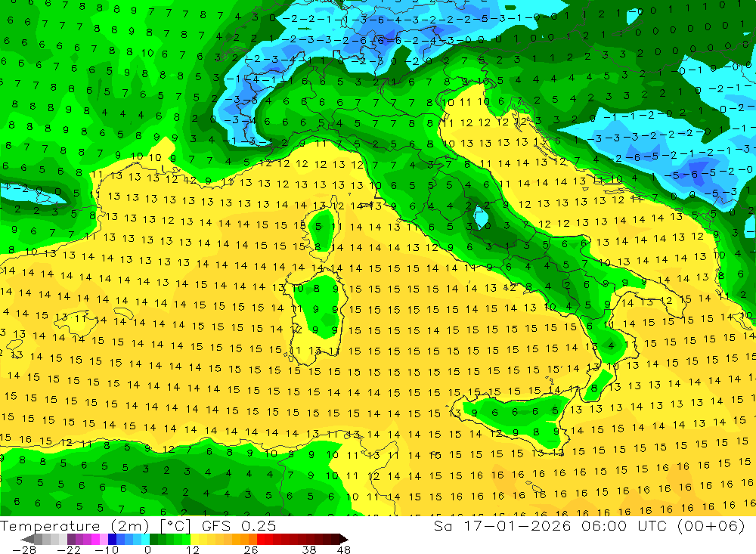
Task: Click the "Sa 17-01-2026" date text
Action: pos(502,525)
